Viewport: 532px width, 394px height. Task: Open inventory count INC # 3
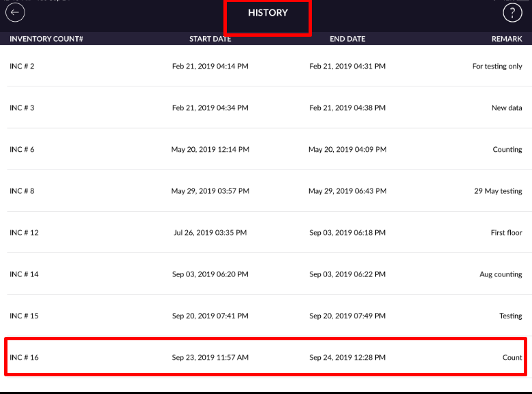pyautogui.click(x=22, y=108)
